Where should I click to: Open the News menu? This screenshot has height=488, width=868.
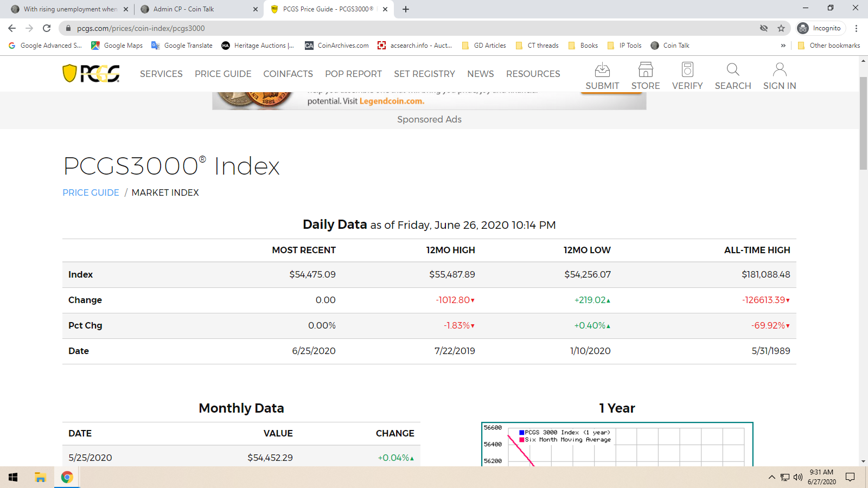pyautogui.click(x=481, y=74)
